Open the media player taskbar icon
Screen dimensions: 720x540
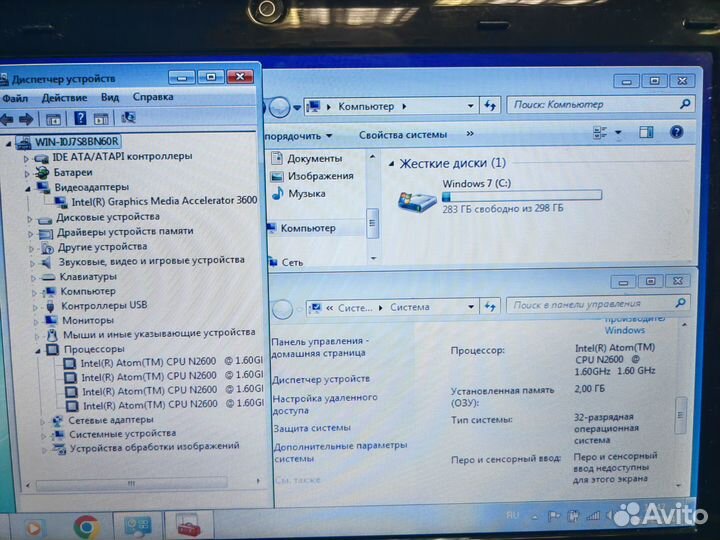coord(33,528)
